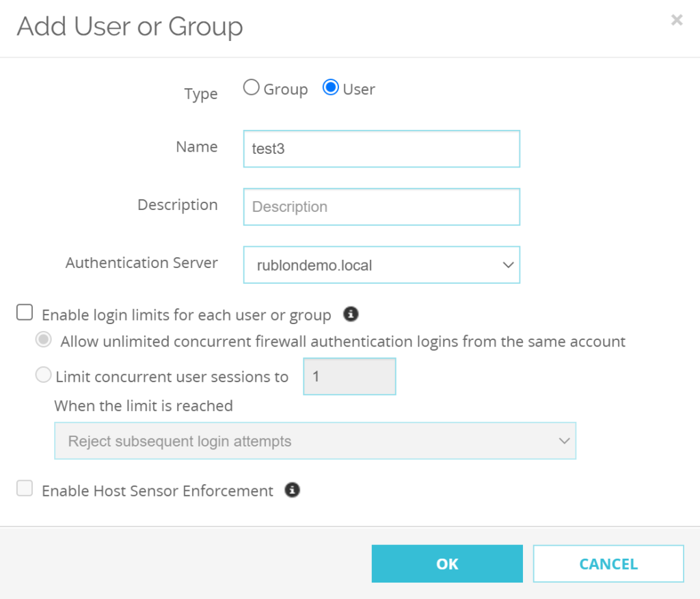Click the info icon beside Host Sensor Enforcement
The height and width of the screenshot is (599, 700).
tap(292, 490)
